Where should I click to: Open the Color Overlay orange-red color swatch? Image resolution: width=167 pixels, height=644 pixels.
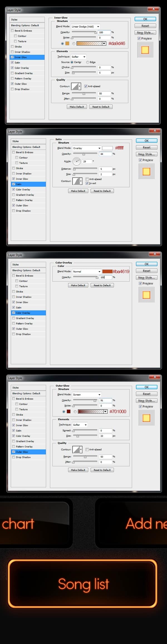coord(107,271)
